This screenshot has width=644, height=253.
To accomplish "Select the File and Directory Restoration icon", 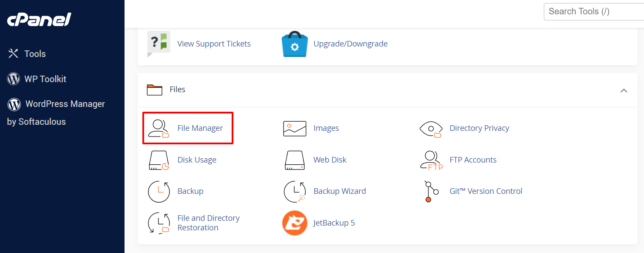I will tap(159, 223).
